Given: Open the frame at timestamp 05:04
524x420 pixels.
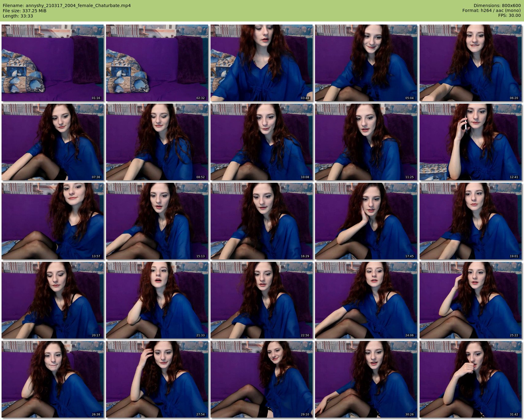Looking at the screenshot, I should click(366, 63).
